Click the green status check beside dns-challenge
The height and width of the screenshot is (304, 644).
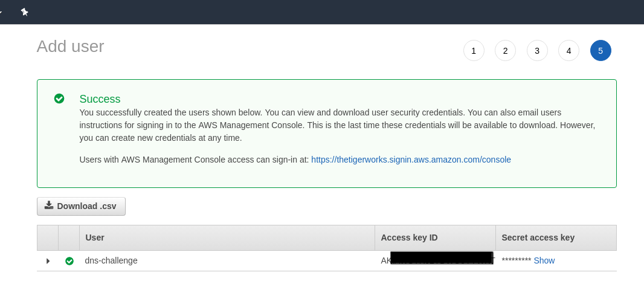coord(69,261)
